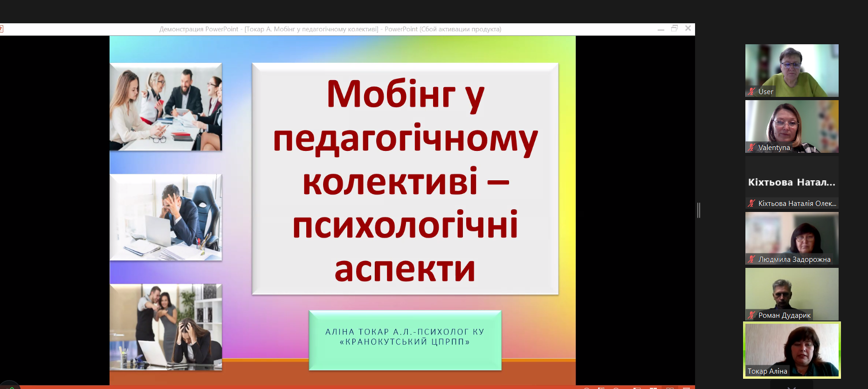Screen dimensions: 868x389
Task: Click the slide photo of colleagues mocking a woman
Action: pyautogui.click(x=166, y=327)
